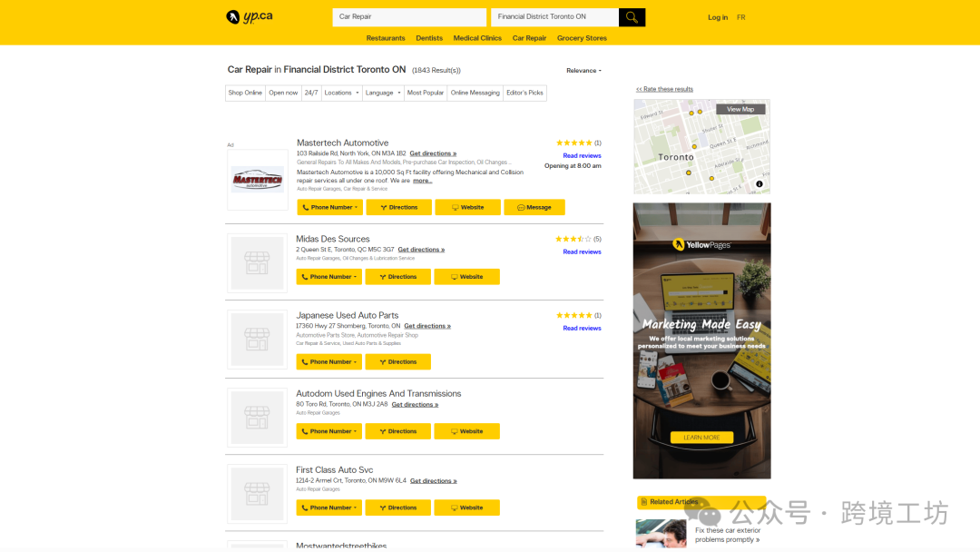Toggle the Open now filter
This screenshot has width=980, height=552.
[283, 93]
